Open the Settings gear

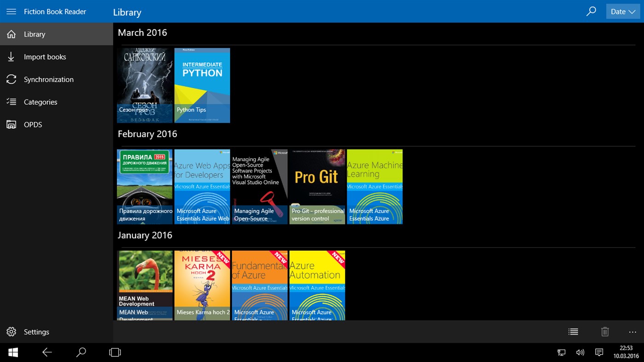pyautogui.click(x=11, y=332)
